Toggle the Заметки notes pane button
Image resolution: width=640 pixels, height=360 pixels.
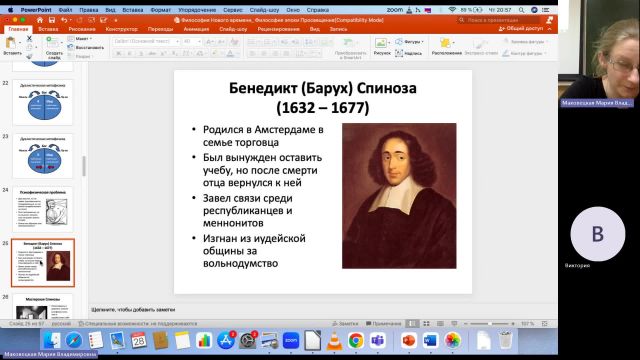tap(345, 324)
